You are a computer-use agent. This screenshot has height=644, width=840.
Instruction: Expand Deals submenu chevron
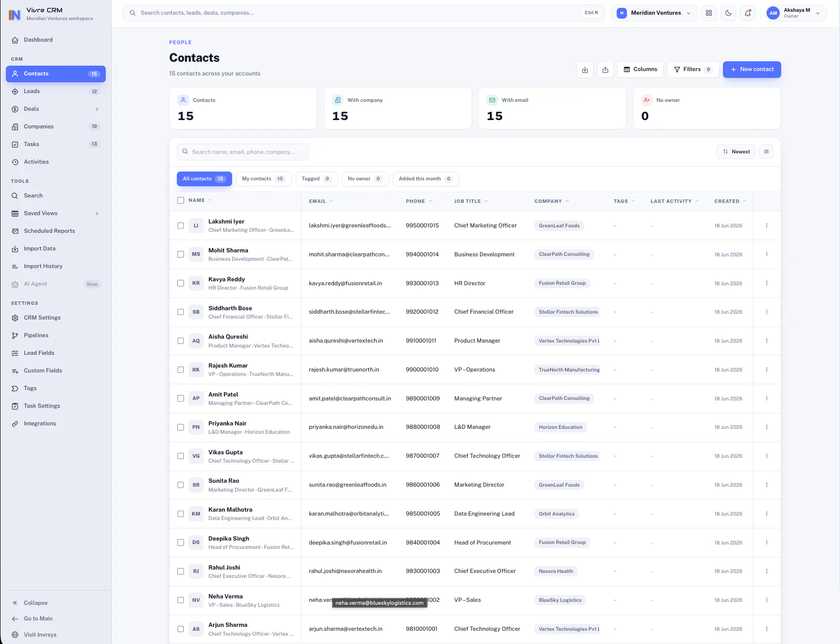click(x=97, y=109)
